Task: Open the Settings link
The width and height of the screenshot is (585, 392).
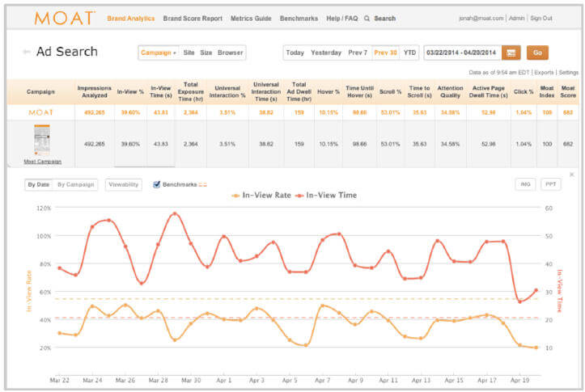Action: click(x=568, y=72)
